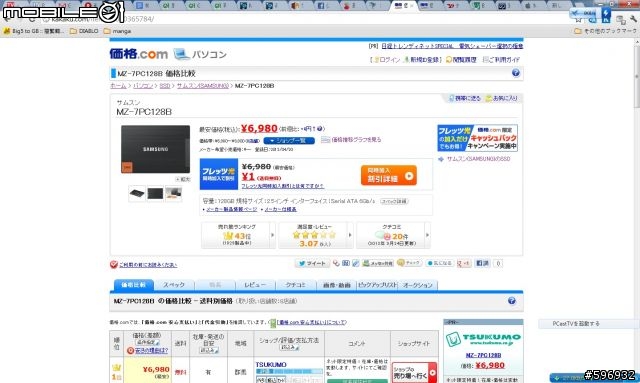The width and height of the screenshot is (640, 383).
Task: Open the メーカー仕様表 link
Action: click(280, 209)
